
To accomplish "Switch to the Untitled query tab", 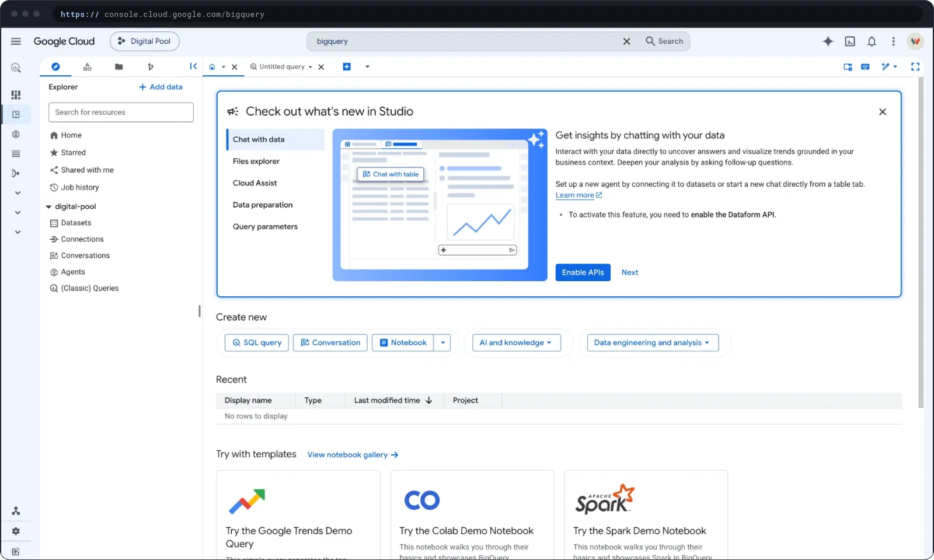I will coord(282,67).
